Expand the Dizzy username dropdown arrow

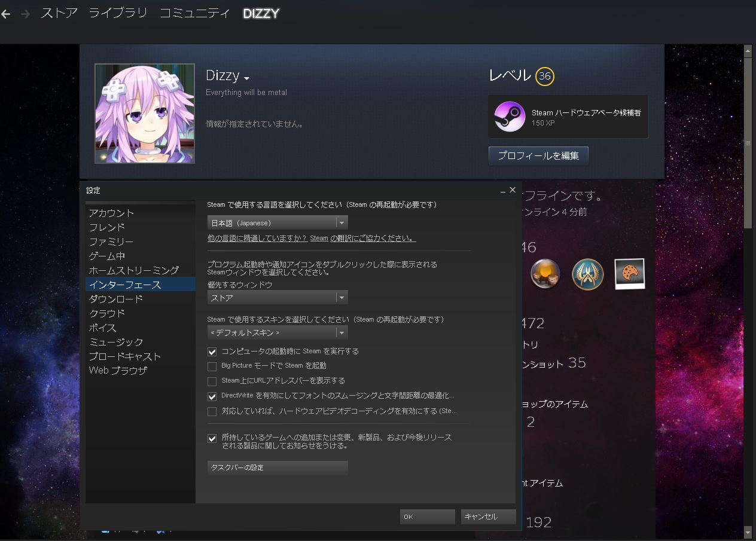point(246,78)
